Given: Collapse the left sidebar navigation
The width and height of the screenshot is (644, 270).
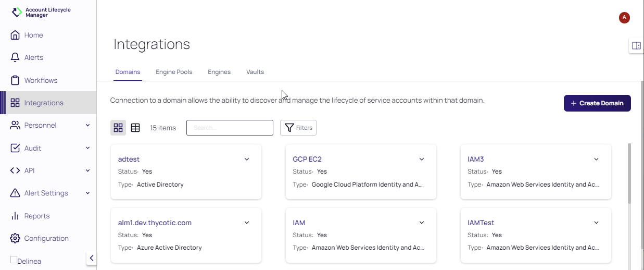Looking at the screenshot, I should 92,258.
